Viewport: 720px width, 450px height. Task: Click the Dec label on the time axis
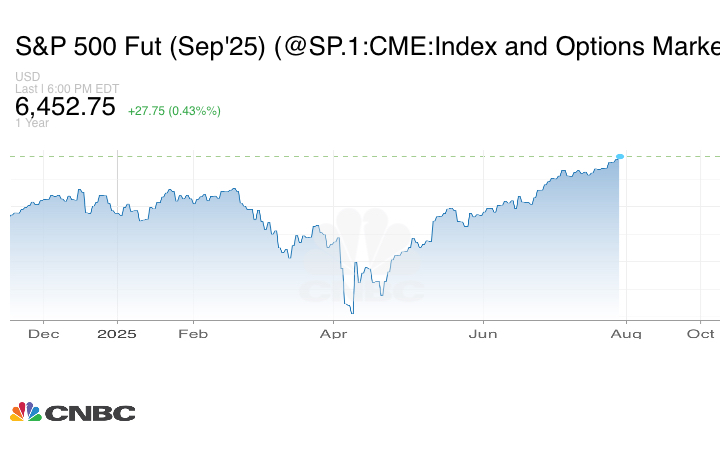tap(43, 333)
